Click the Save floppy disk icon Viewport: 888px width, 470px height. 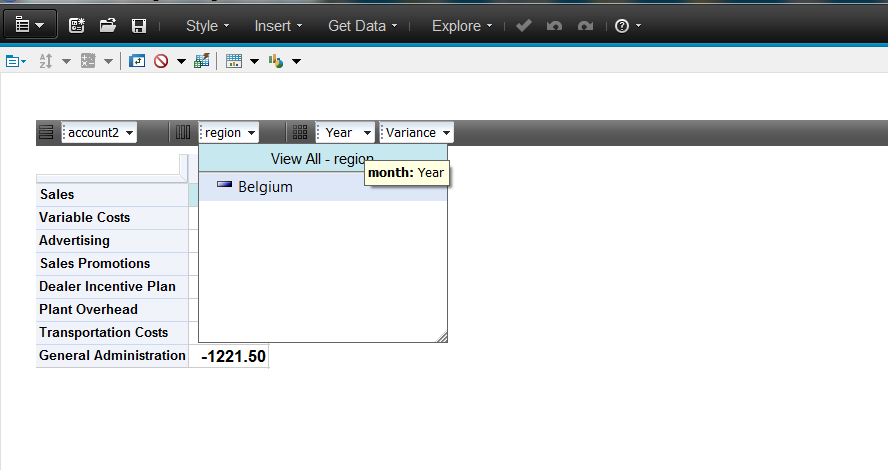[139, 25]
